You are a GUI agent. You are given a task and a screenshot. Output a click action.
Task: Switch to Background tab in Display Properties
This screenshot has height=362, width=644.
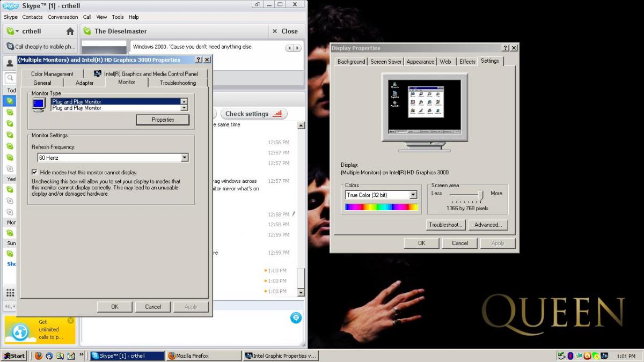pos(351,62)
